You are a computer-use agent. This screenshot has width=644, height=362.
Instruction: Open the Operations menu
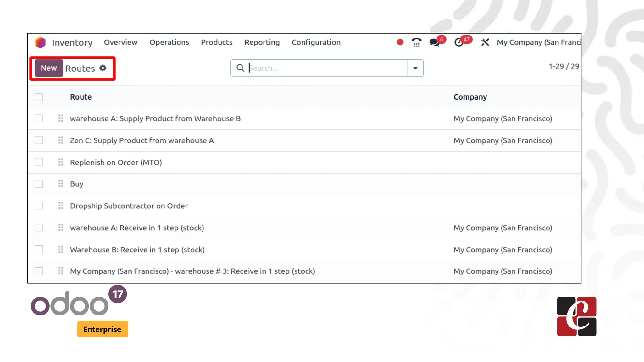coord(169,42)
